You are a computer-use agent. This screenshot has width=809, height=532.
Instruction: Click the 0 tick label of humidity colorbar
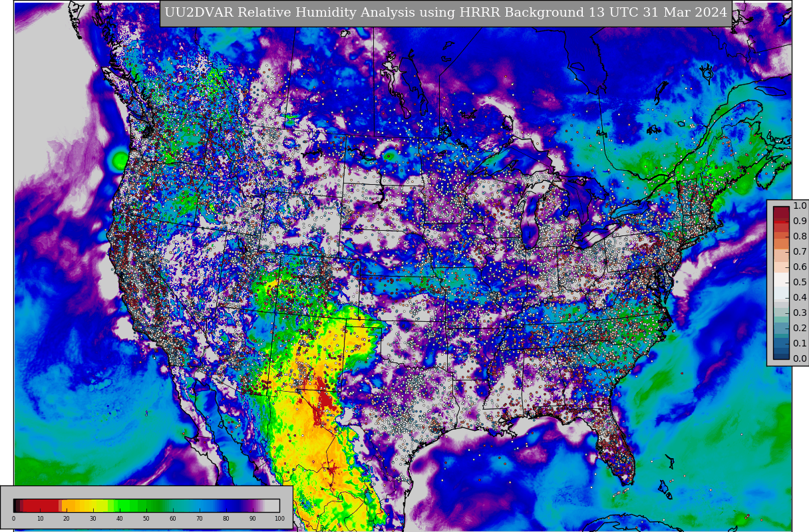pyautogui.click(x=13, y=519)
